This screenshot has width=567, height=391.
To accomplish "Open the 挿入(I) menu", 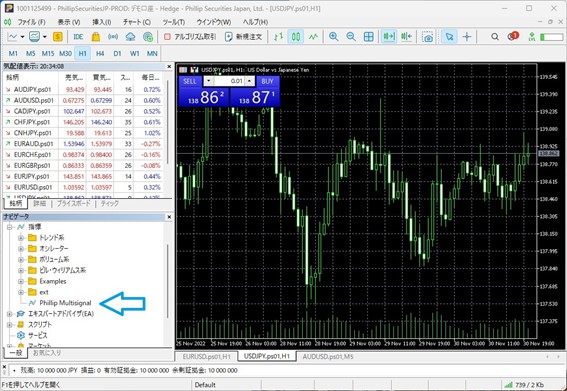I will (102, 22).
